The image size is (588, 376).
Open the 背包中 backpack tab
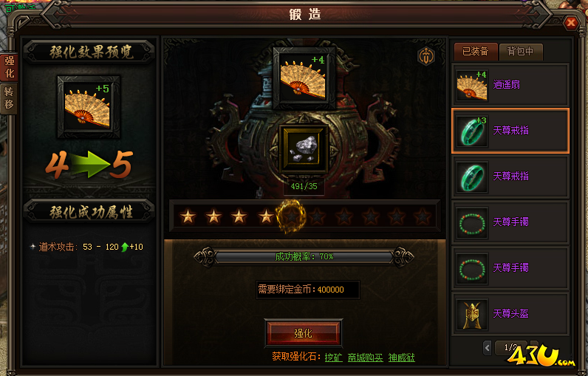click(521, 52)
